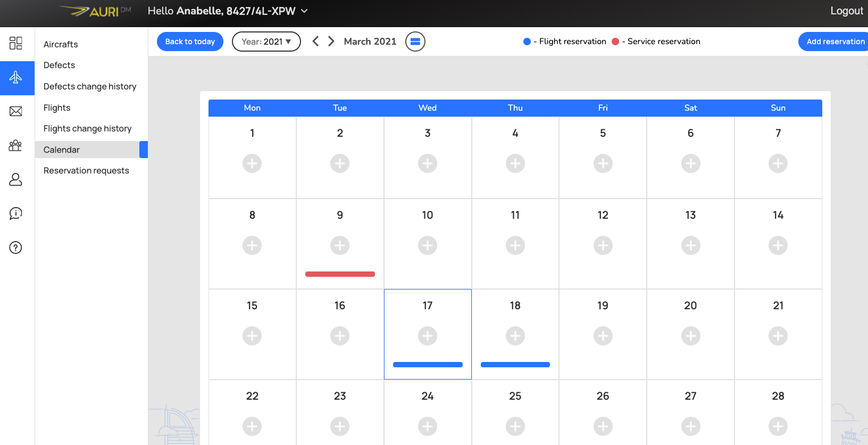Open Flights menu item
Viewport: 868px width, 445px height.
57,108
